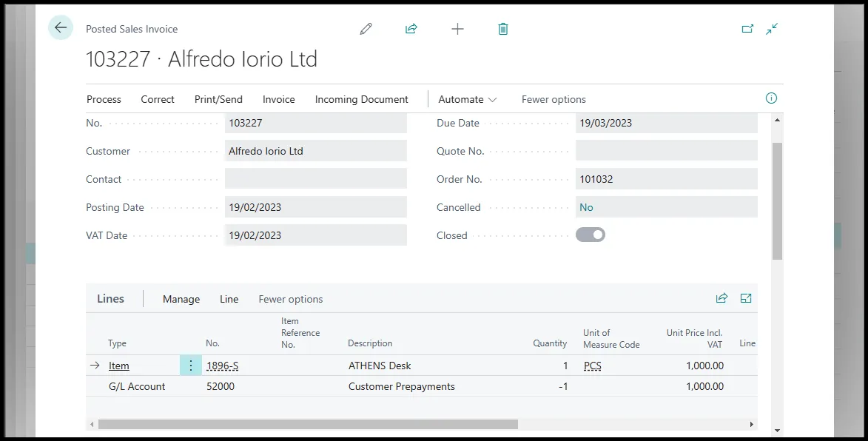Toggle the Closed switch
This screenshot has width=868, height=441.
point(590,235)
